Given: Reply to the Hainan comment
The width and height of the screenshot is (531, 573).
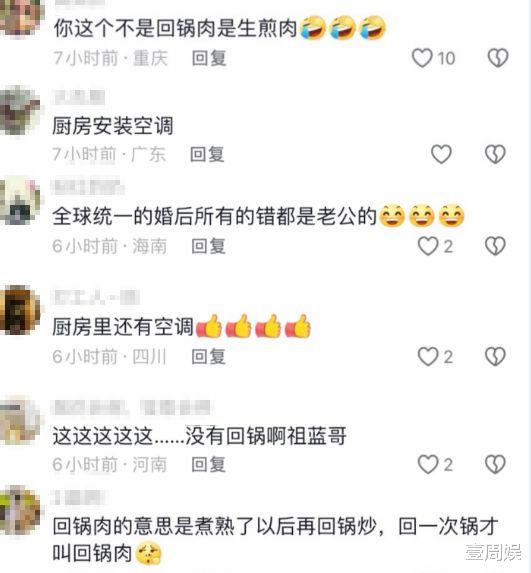Looking at the screenshot, I should tap(208, 246).
